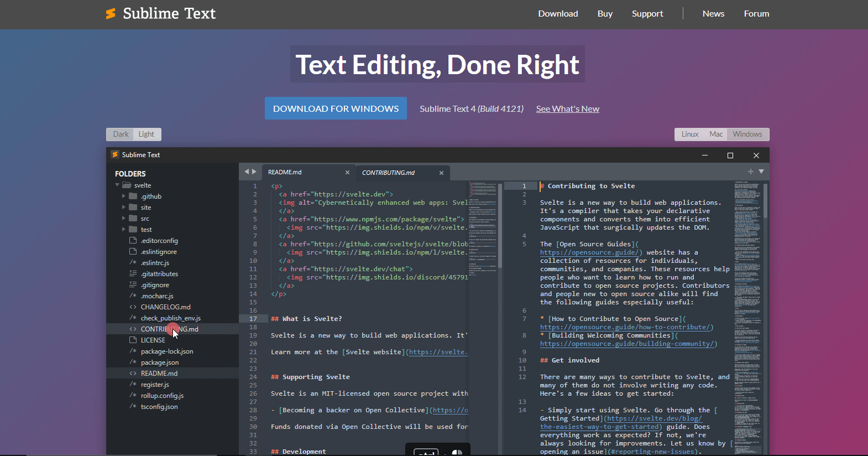This screenshot has width=868, height=456.
Task: Click the opensource.guide/how-to-contribute link text
Action: pyautogui.click(x=626, y=327)
